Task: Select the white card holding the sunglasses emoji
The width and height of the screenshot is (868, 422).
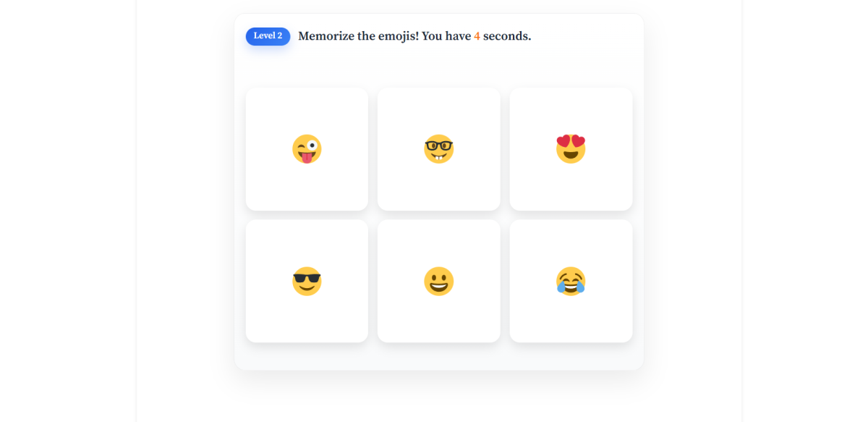Action: (x=307, y=281)
